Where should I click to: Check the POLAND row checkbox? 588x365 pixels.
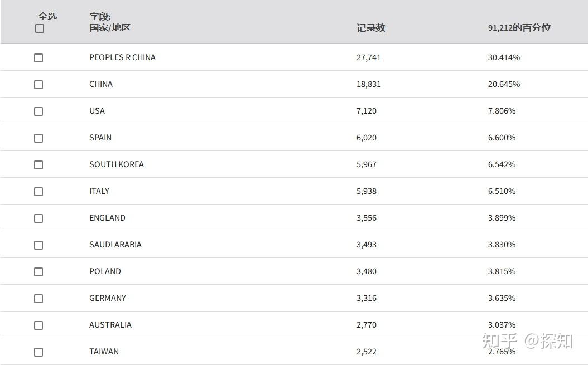point(38,272)
